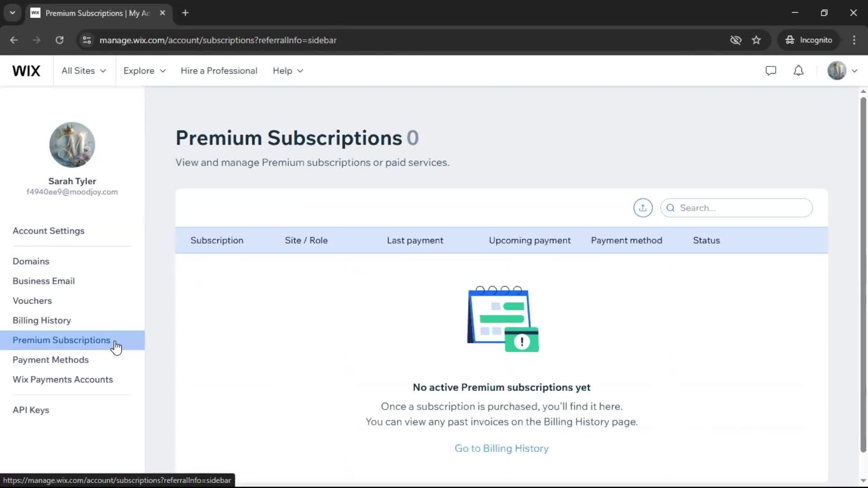
Task: Open Chrome's three-dot menu
Action: tap(854, 40)
